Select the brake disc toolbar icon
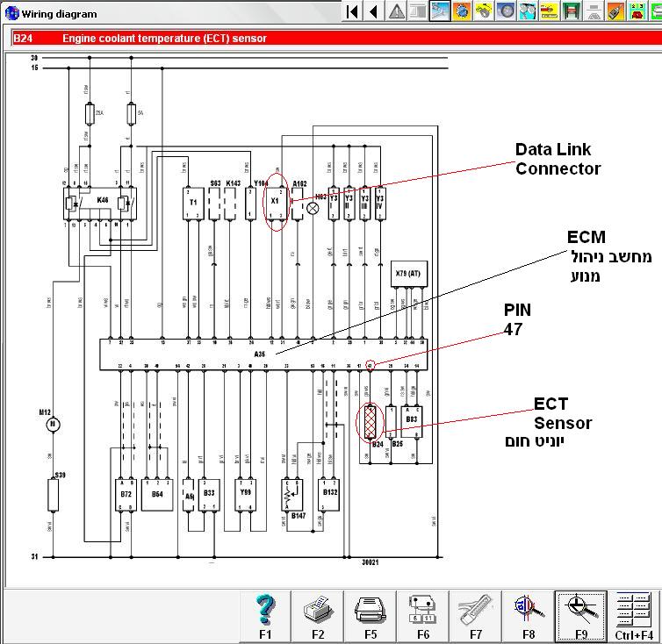The height and width of the screenshot is (644, 662). tap(506, 11)
